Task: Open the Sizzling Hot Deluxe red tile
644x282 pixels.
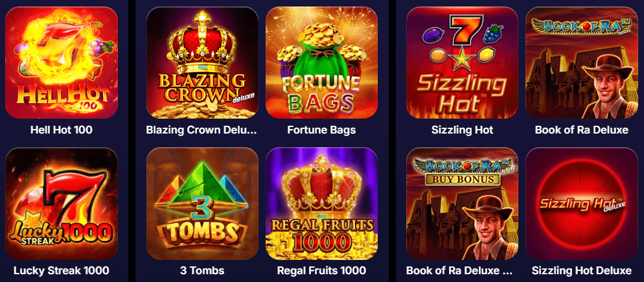Action: [x=582, y=204]
